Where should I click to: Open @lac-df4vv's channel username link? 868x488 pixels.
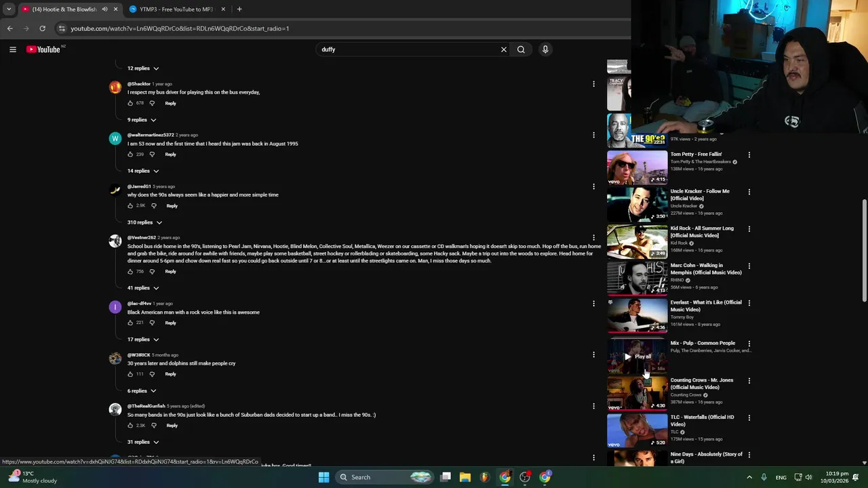[x=139, y=304]
